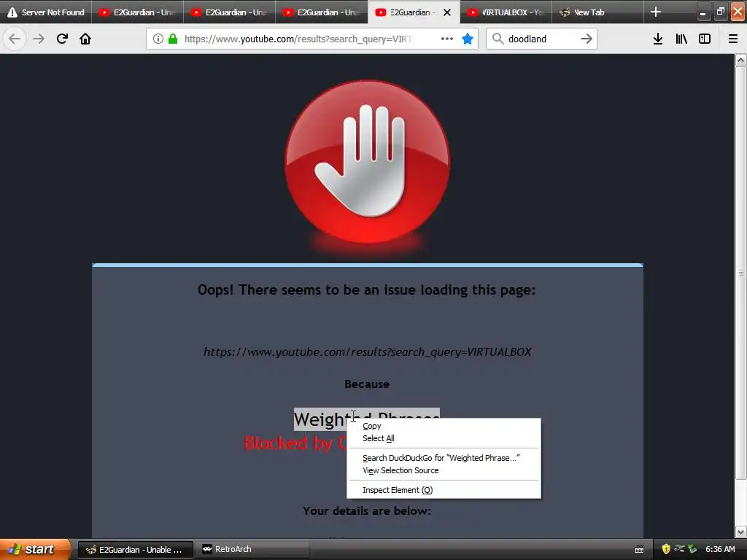Go forward using the forward arrow
Screen dimensions: 747x560
(x=39, y=39)
